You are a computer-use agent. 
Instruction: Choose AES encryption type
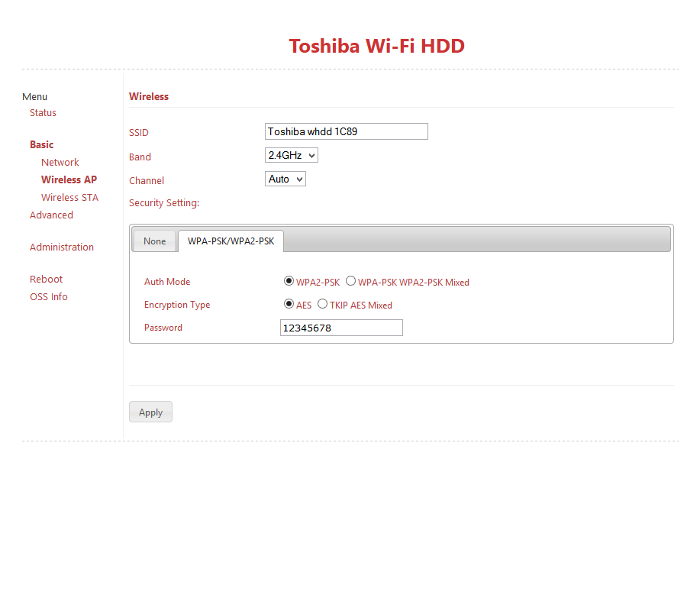pyautogui.click(x=289, y=304)
